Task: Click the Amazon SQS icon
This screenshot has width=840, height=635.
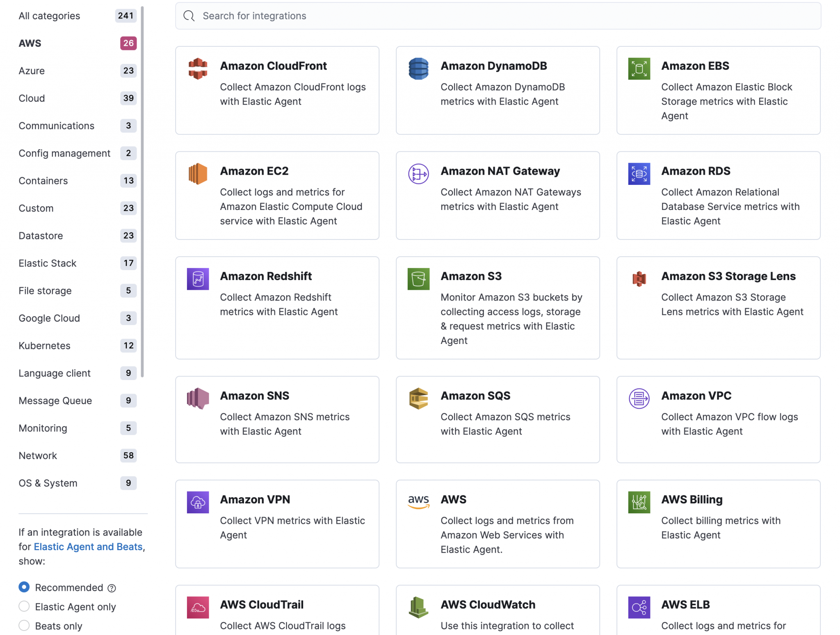Action: (418, 398)
